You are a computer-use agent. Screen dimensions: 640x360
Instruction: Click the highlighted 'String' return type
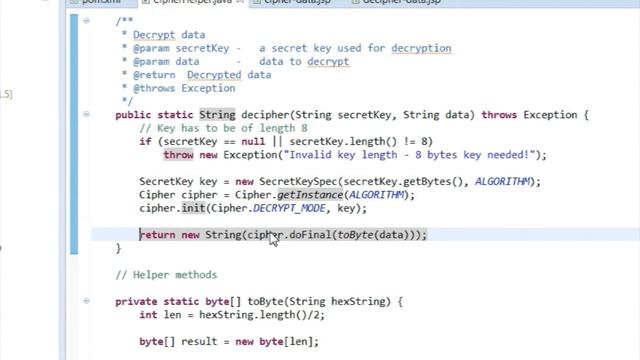[x=217, y=115]
